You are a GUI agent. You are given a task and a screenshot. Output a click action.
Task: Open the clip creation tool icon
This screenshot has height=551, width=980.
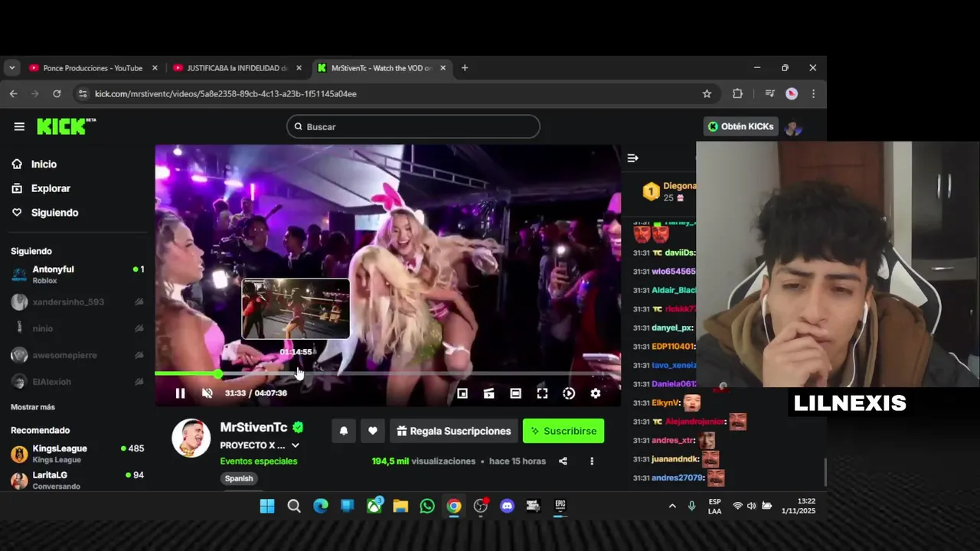488,393
